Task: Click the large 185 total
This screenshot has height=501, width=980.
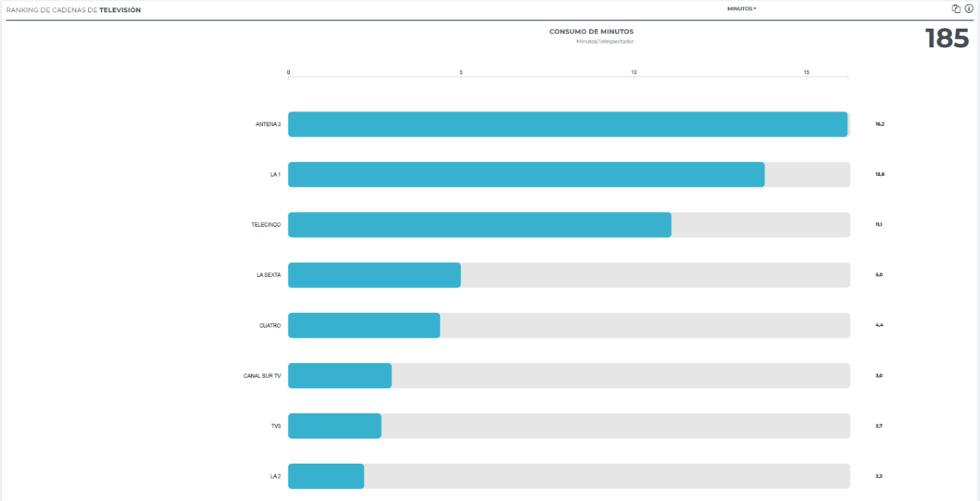Action: [947, 38]
